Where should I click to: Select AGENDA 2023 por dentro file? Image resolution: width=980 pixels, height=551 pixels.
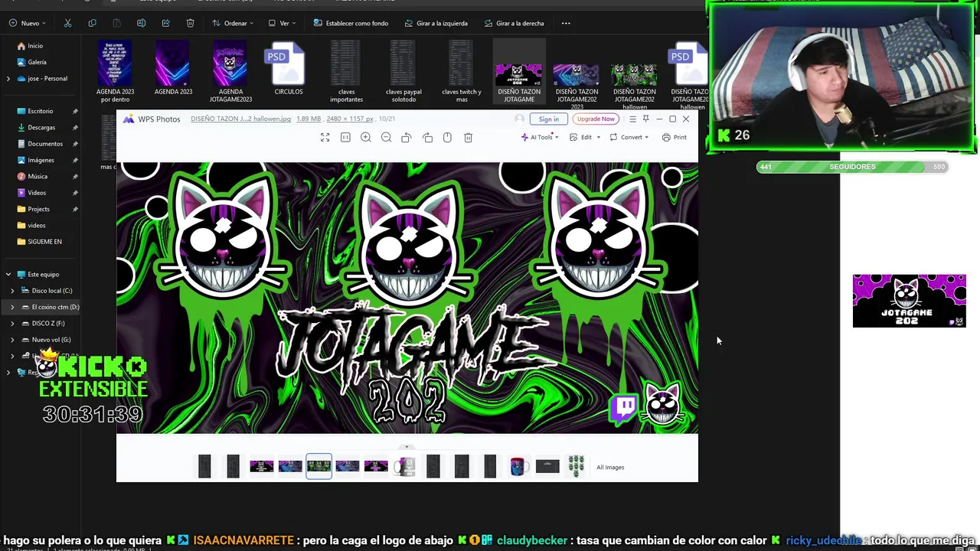click(115, 71)
